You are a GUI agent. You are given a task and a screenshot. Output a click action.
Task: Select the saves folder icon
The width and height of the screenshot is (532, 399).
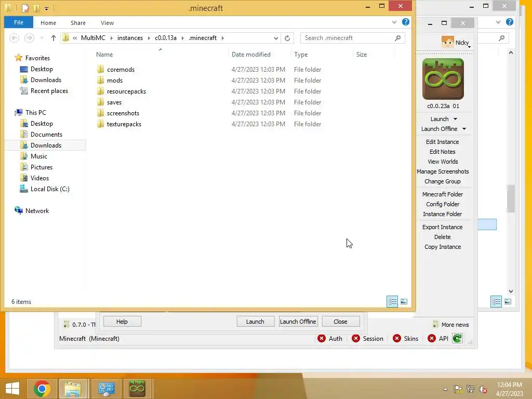click(x=100, y=102)
